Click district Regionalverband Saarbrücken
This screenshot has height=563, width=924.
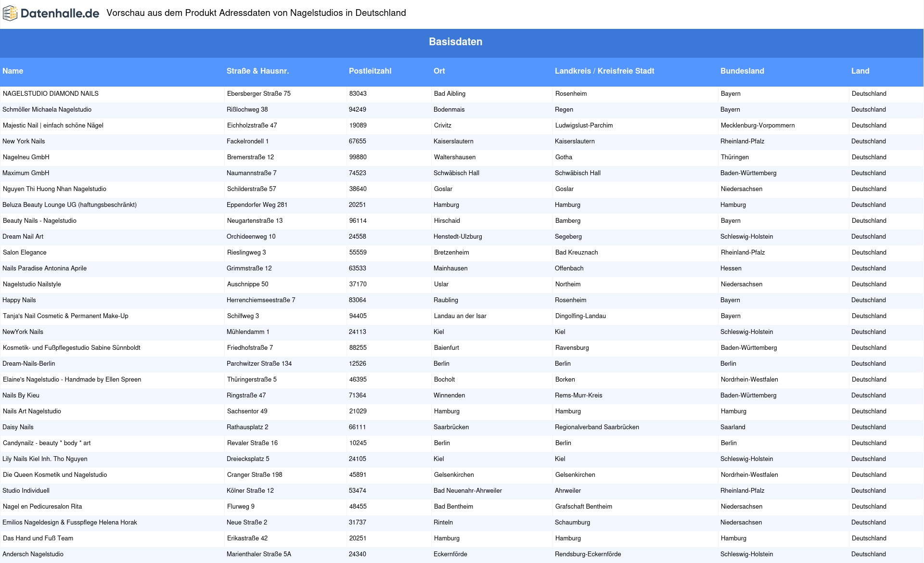597,427
